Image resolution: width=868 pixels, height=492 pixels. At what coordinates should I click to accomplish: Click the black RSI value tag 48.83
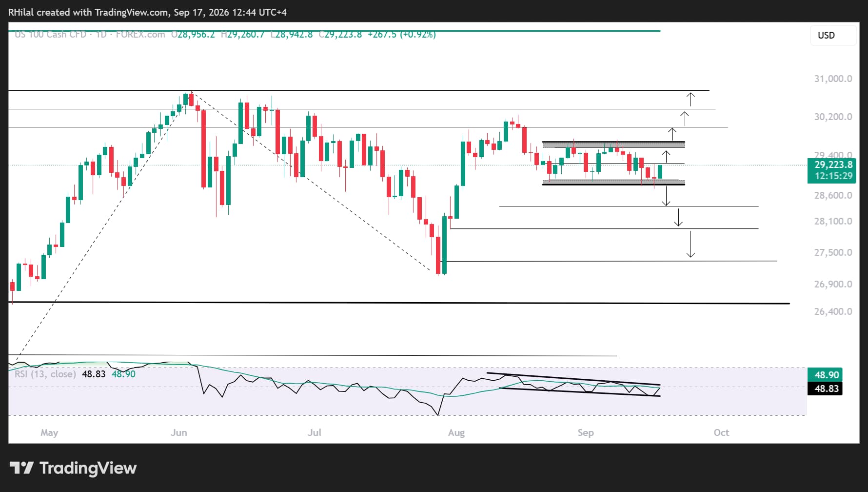825,389
